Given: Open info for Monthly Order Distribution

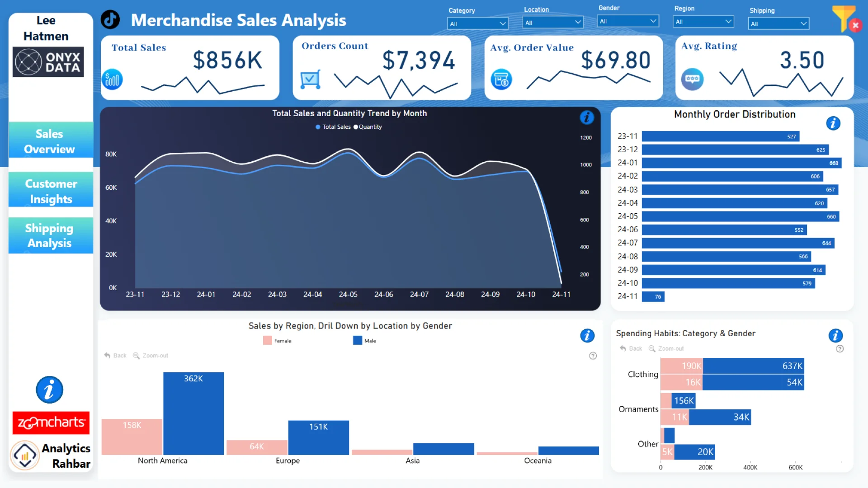Looking at the screenshot, I should 833,123.
